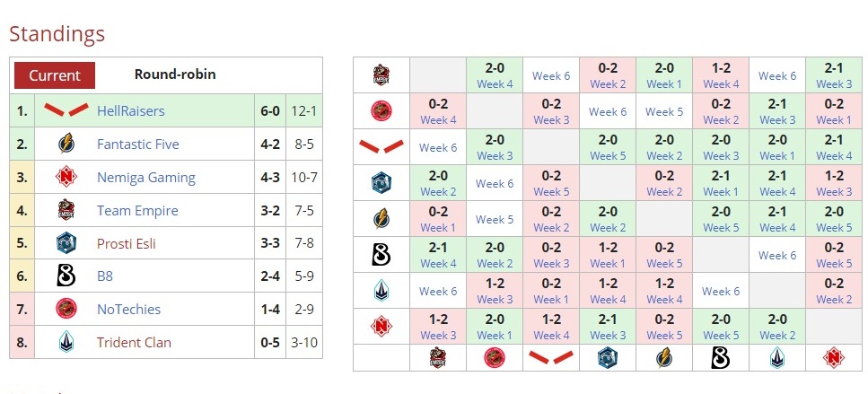Viewport: 868px width, 394px height.
Task: Click the NoTechies logo in standings list
Action: pyautogui.click(x=66, y=310)
